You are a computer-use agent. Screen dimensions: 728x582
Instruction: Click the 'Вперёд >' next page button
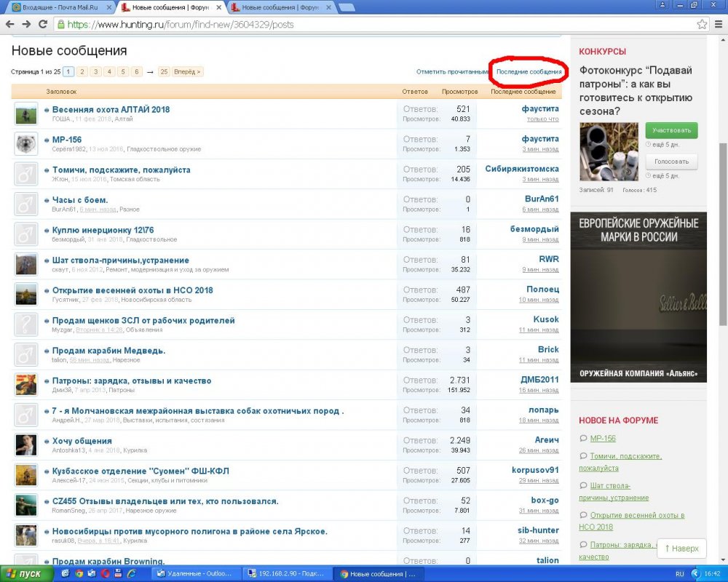point(189,72)
